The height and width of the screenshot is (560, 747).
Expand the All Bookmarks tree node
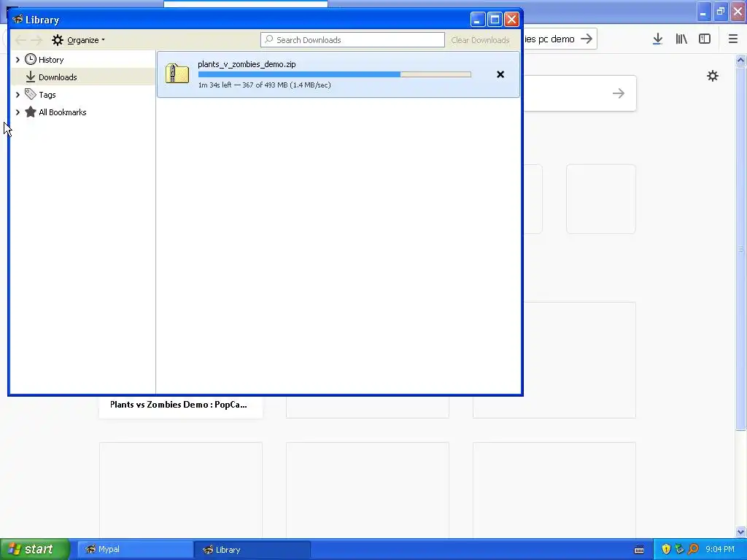tap(18, 112)
